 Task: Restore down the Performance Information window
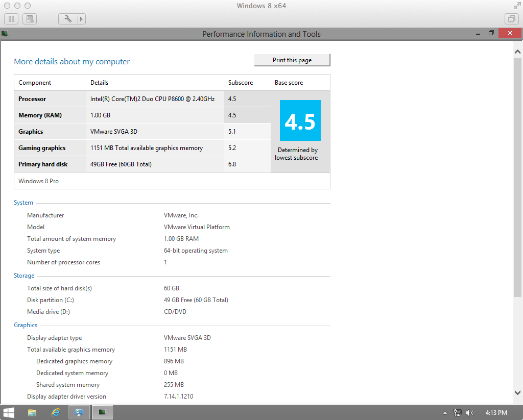tap(491, 33)
